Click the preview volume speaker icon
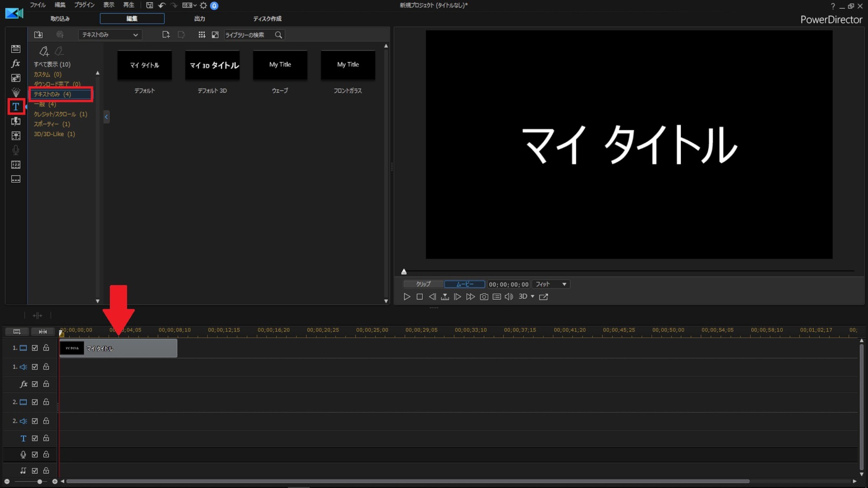868x488 pixels. (x=509, y=297)
